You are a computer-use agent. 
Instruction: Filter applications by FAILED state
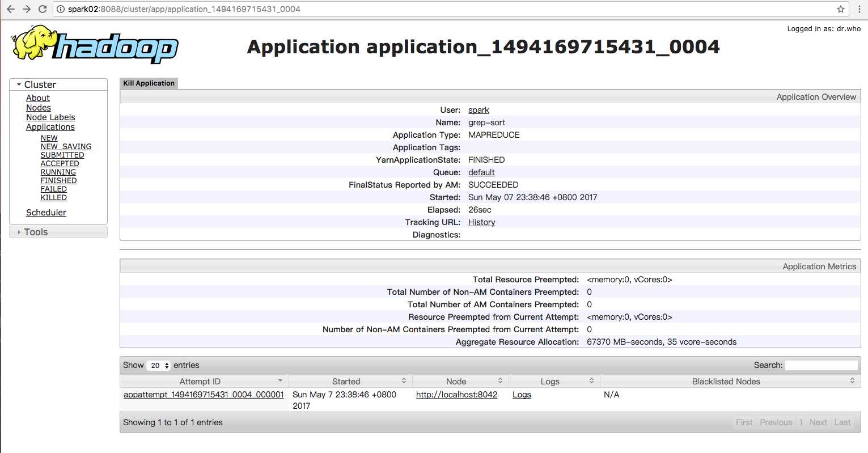pyautogui.click(x=54, y=189)
